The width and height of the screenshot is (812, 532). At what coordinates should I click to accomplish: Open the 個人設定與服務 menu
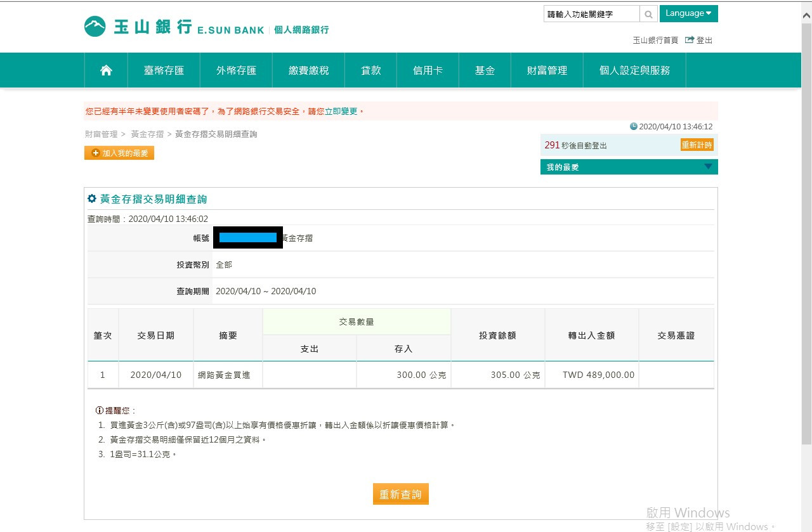point(634,70)
